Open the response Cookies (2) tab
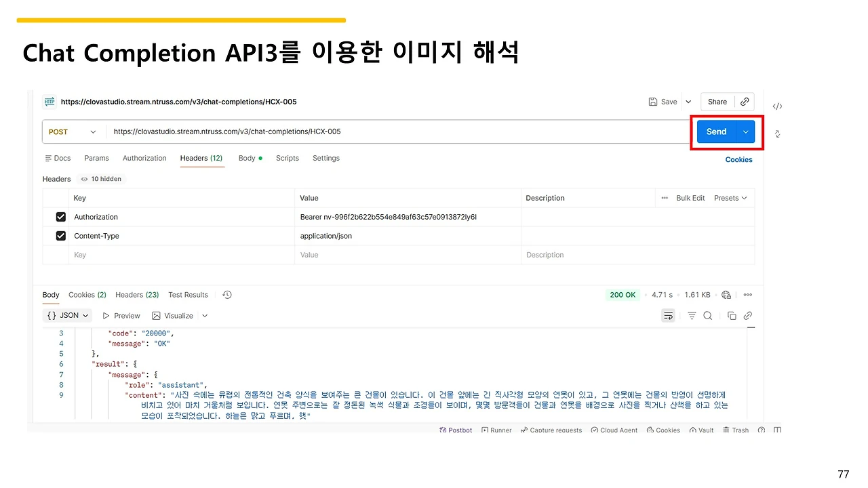This screenshot has height=488, width=868. pos(87,295)
